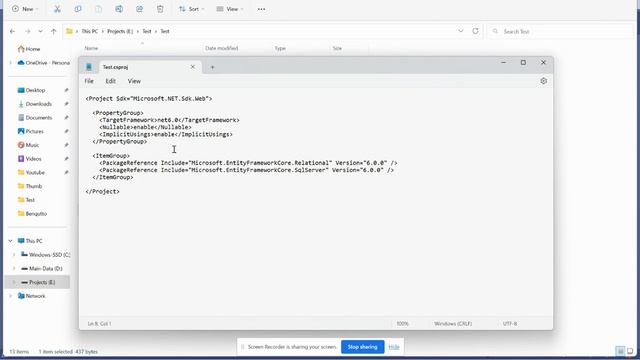The image size is (640, 360).
Task: Click the Notepad app icon in title bar
Action: tap(89, 67)
